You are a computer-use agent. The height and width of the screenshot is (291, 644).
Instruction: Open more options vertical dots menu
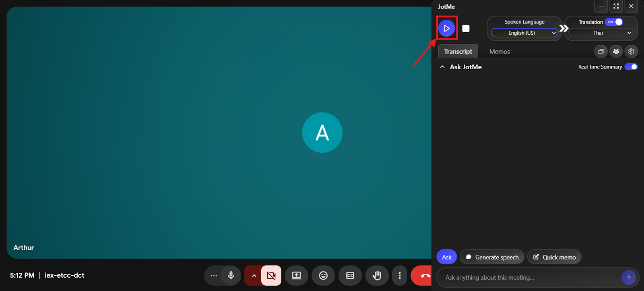400,276
